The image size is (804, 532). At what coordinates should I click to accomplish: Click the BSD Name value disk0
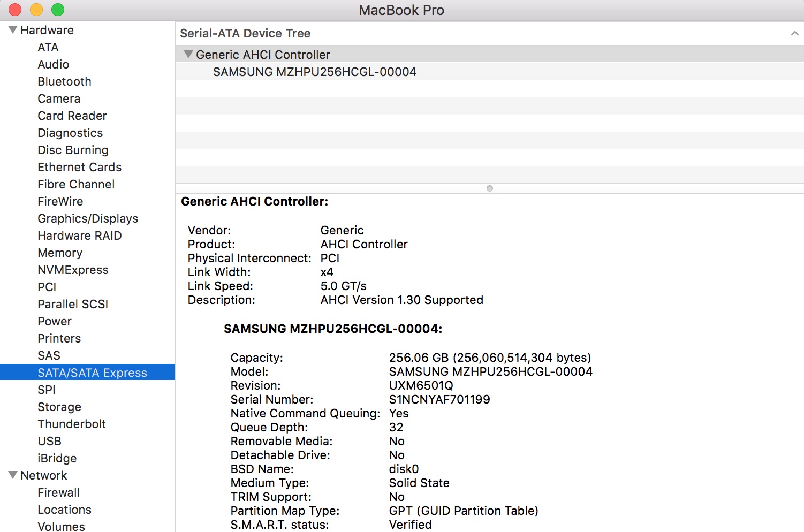404,469
